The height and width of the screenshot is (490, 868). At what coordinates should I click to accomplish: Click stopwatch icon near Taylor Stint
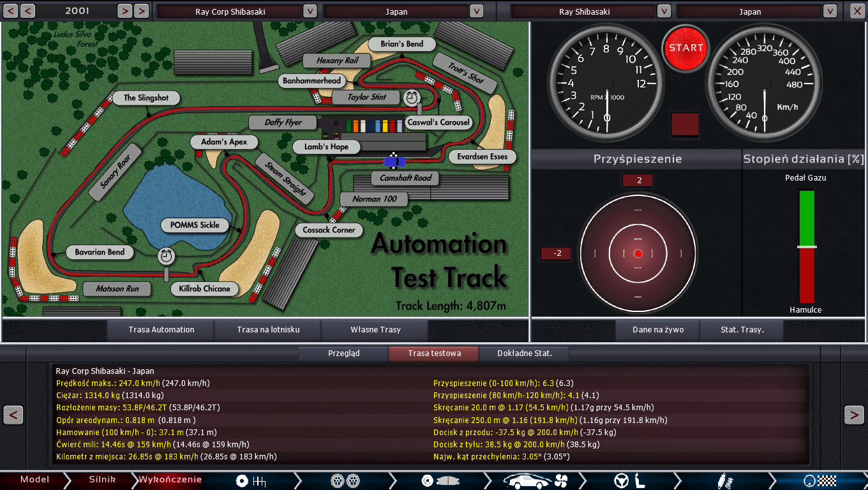pos(412,98)
